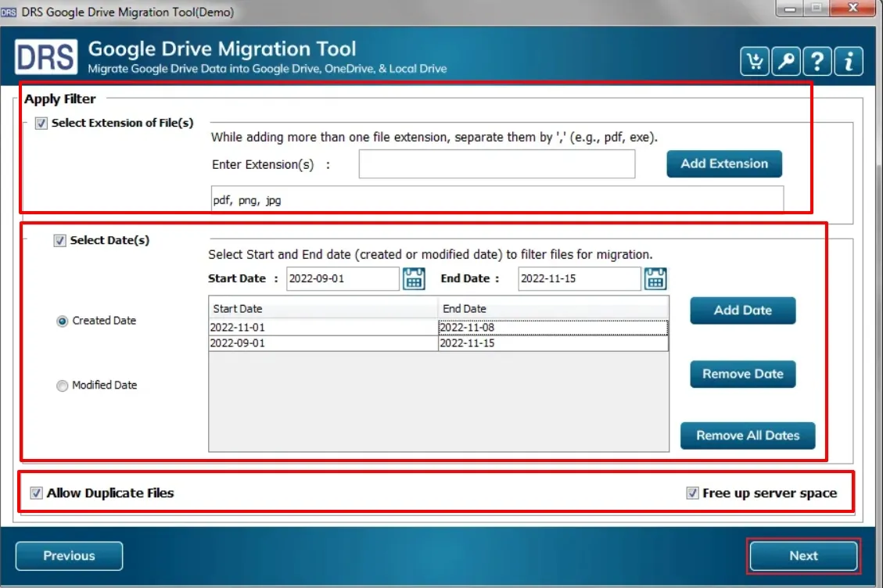883x588 pixels.
Task: Open the End Date calendar picker
Action: 655,278
